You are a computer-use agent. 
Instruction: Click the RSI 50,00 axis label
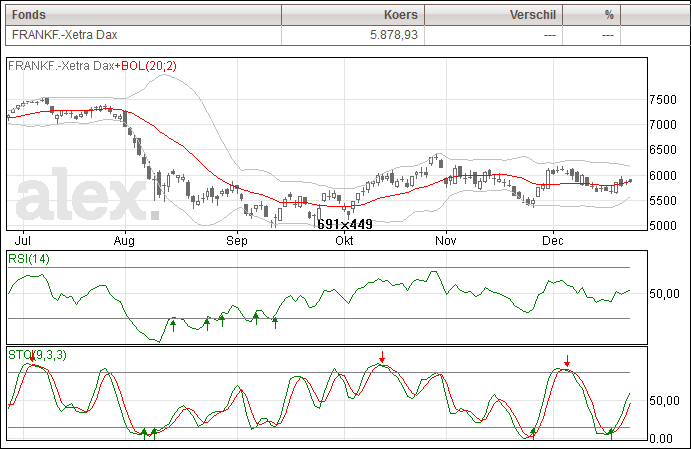tap(665, 293)
